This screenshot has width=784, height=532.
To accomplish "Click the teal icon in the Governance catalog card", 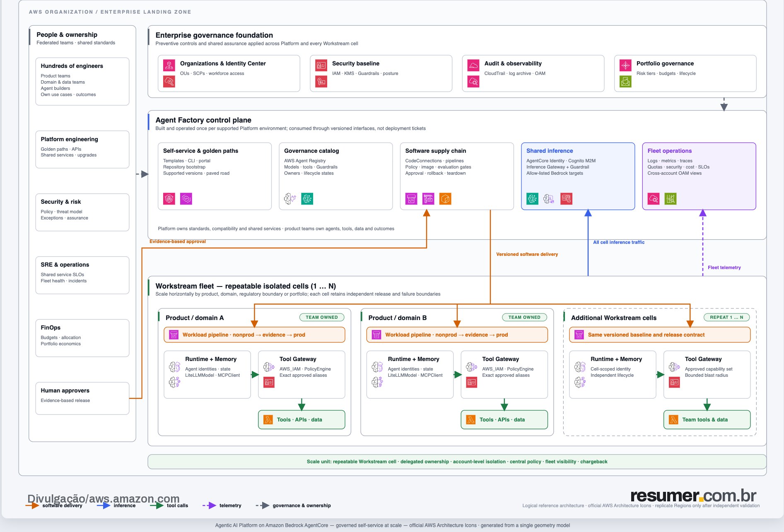I will (x=307, y=199).
